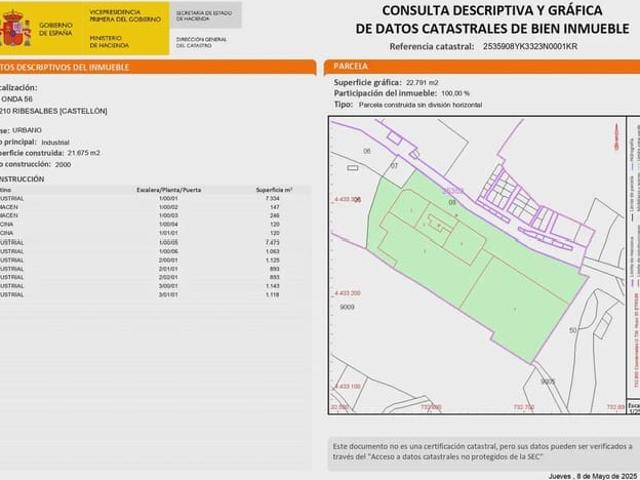640x480 pixels.
Task: Click the '1/00/03' table cell
Action: [x=169, y=216]
